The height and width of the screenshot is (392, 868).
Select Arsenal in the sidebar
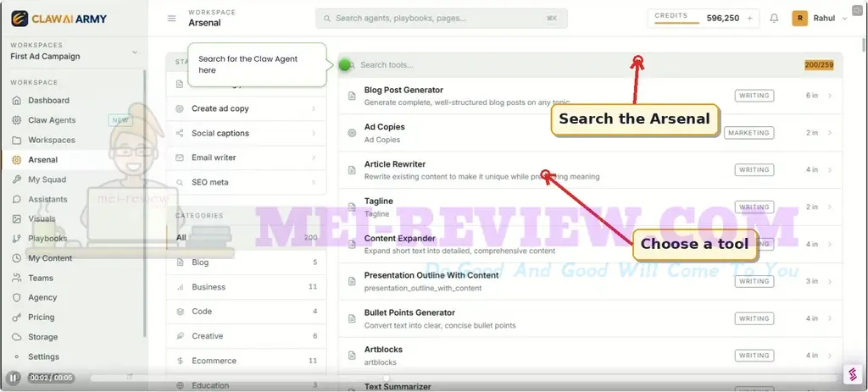click(x=42, y=160)
